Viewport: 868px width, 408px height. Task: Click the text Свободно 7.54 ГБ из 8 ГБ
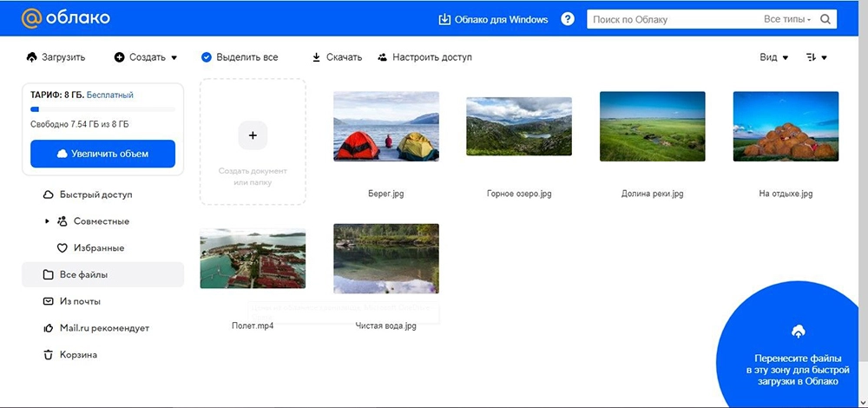click(80, 124)
